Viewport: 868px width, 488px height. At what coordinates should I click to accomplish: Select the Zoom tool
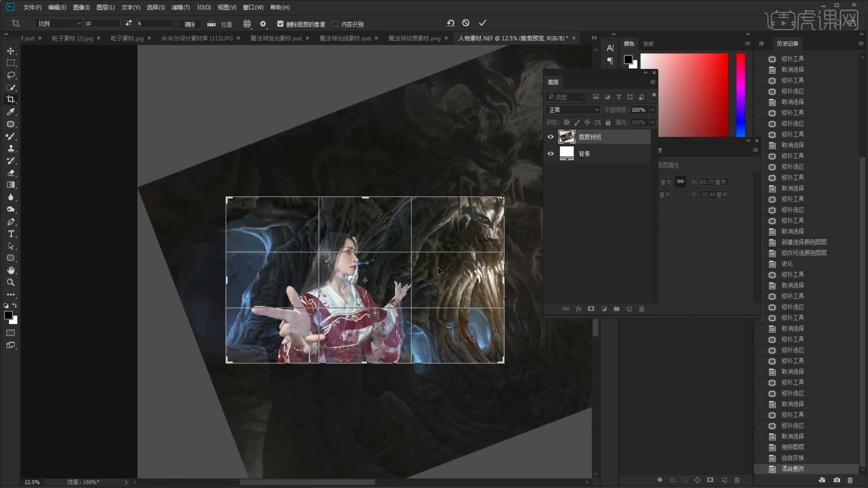(11, 282)
